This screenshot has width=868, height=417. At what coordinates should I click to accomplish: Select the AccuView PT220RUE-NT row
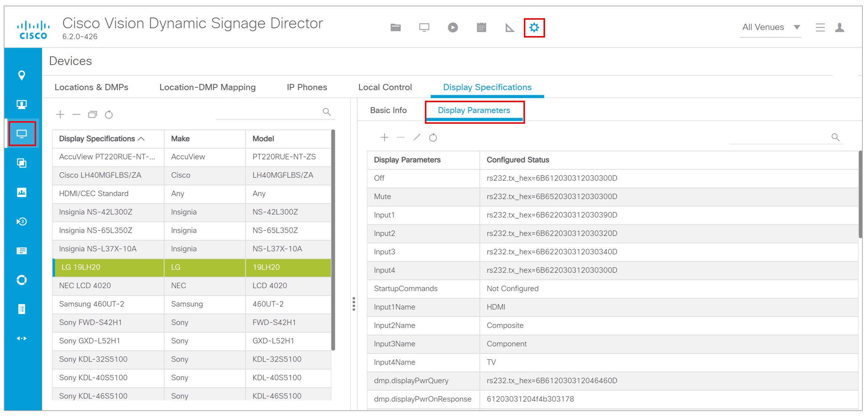[x=192, y=157]
